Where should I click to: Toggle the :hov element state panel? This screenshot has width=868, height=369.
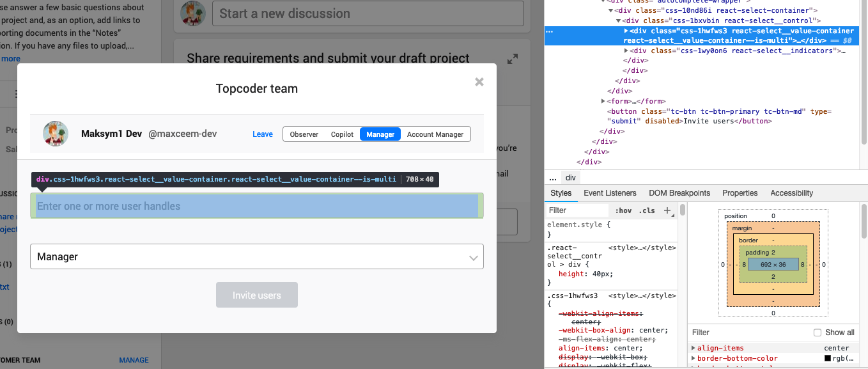pos(623,210)
